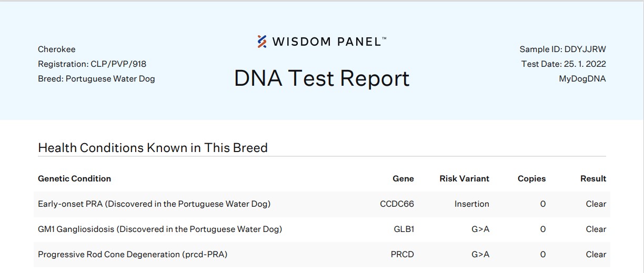Select the Progressive Rod Cone Degeneration row

click(133, 255)
